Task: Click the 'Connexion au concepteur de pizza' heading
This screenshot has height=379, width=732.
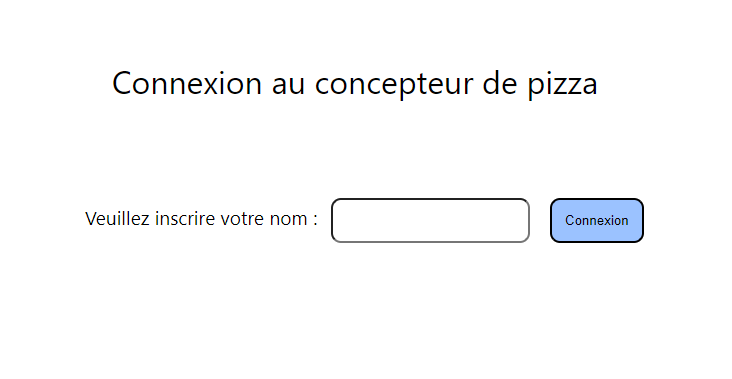Action: pos(355,84)
